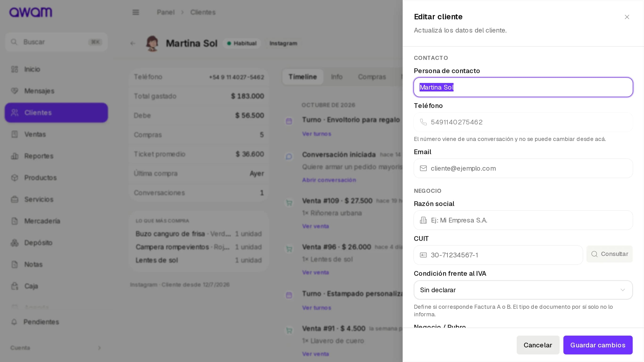Click the Pendientes bell icon
Viewport: 644px width, 362px height.
(x=14, y=322)
